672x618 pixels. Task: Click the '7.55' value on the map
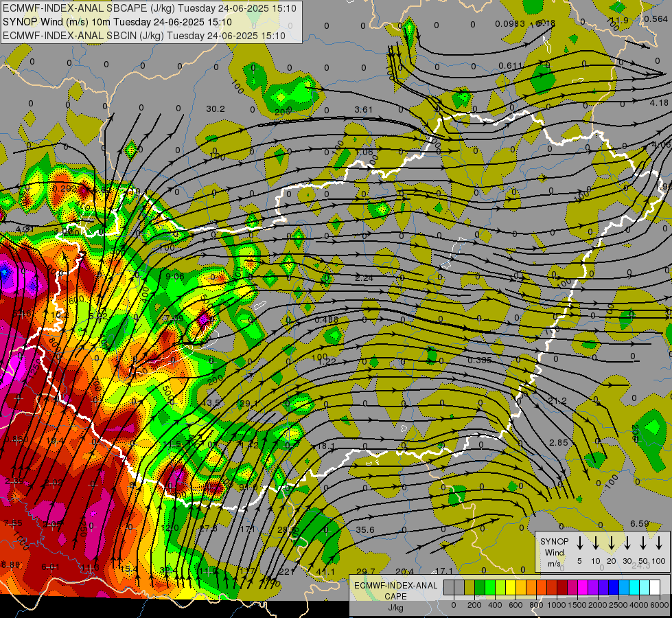(13, 523)
